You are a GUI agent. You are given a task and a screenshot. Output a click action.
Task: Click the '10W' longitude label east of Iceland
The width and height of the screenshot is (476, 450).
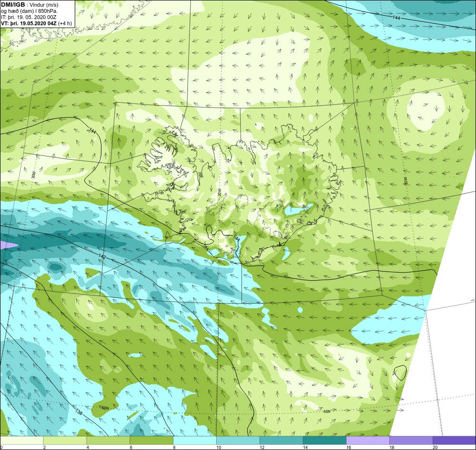(405, 181)
